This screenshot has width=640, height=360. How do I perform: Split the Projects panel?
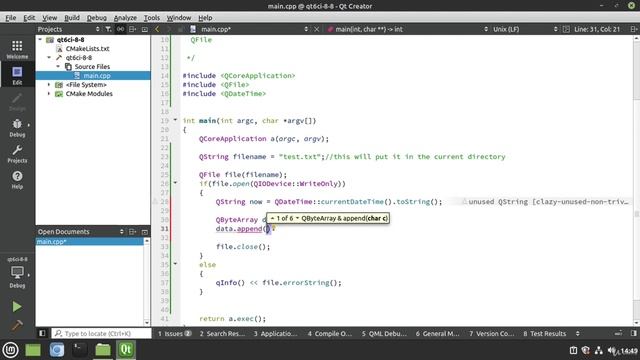point(133,29)
